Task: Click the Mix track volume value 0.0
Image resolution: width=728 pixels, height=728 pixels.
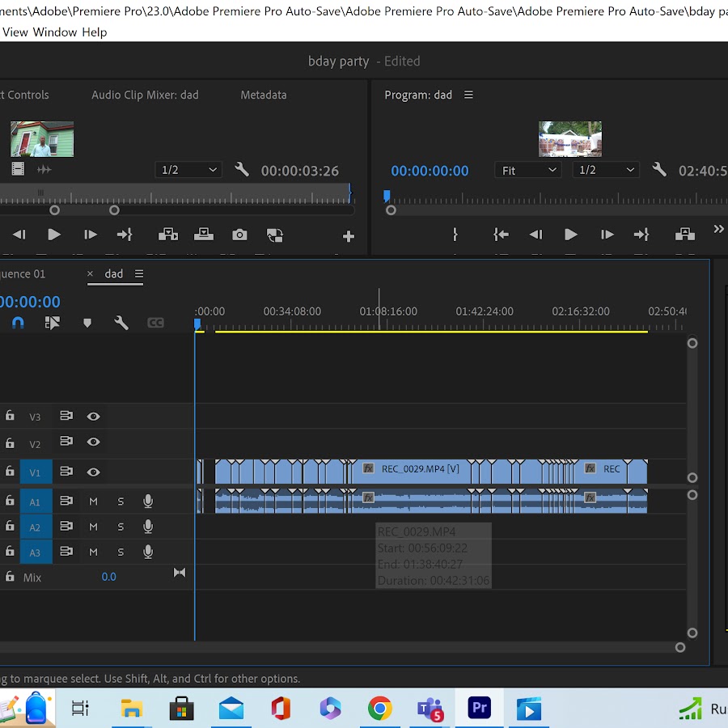Action: point(108,577)
